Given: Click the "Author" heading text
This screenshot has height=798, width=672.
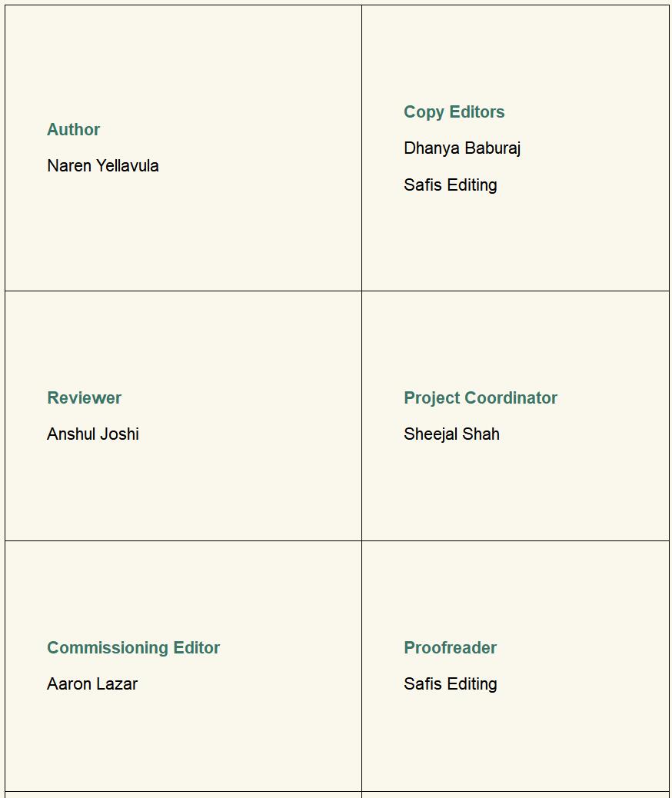Looking at the screenshot, I should [73, 130].
